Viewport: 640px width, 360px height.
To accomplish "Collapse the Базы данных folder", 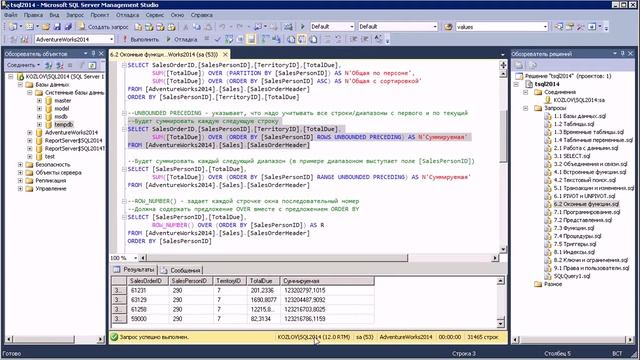I will click(x=20, y=84).
